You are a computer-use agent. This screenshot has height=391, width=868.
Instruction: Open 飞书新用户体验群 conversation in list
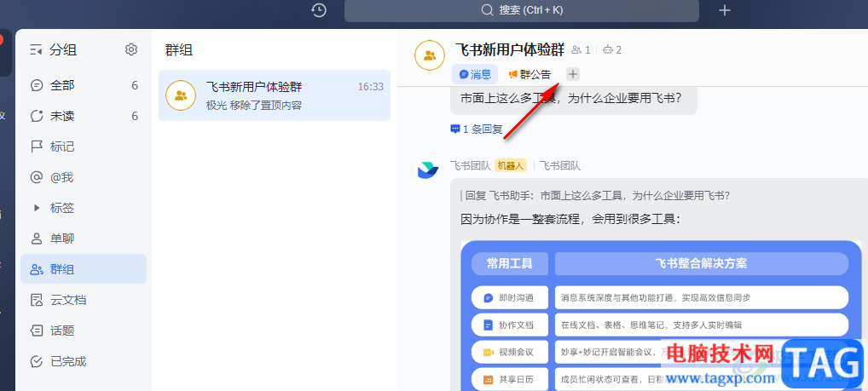[x=275, y=95]
